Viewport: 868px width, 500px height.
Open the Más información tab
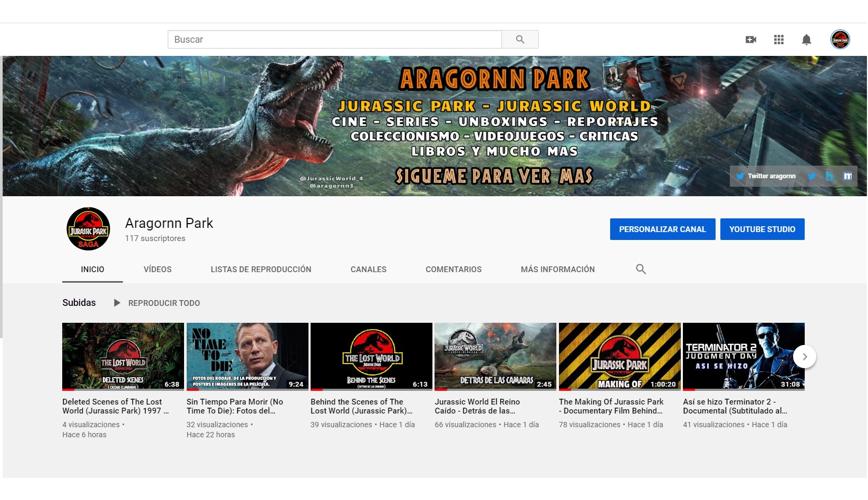[557, 270]
